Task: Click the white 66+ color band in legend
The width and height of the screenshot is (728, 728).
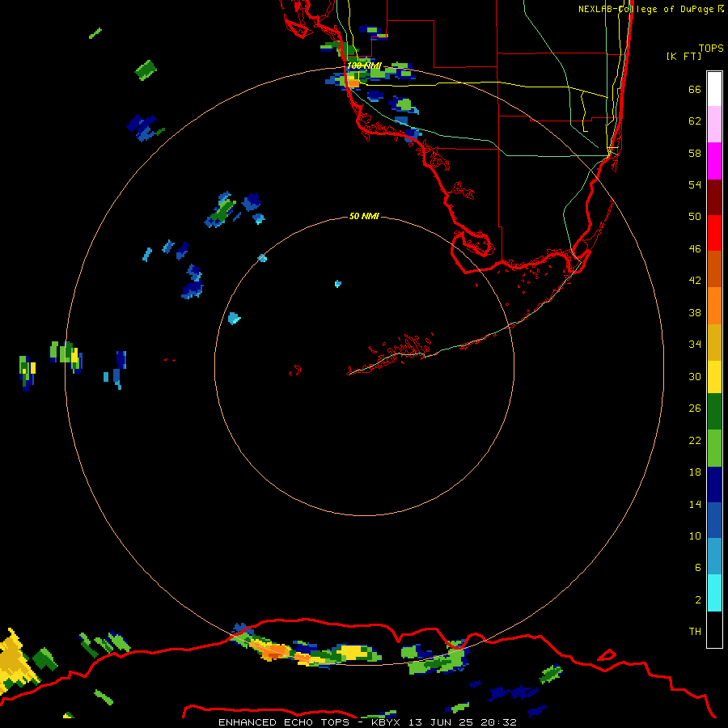Action: (x=714, y=89)
